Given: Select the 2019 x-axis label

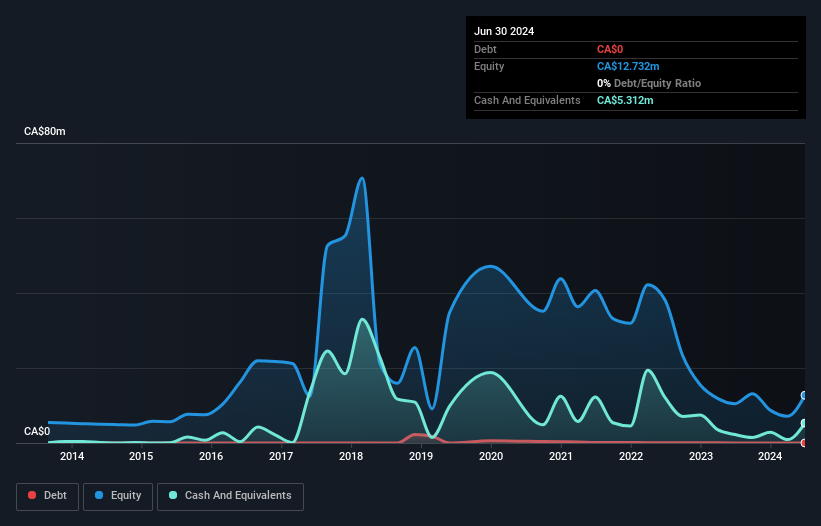Looking at the screenshot, I should pos(421,456).
